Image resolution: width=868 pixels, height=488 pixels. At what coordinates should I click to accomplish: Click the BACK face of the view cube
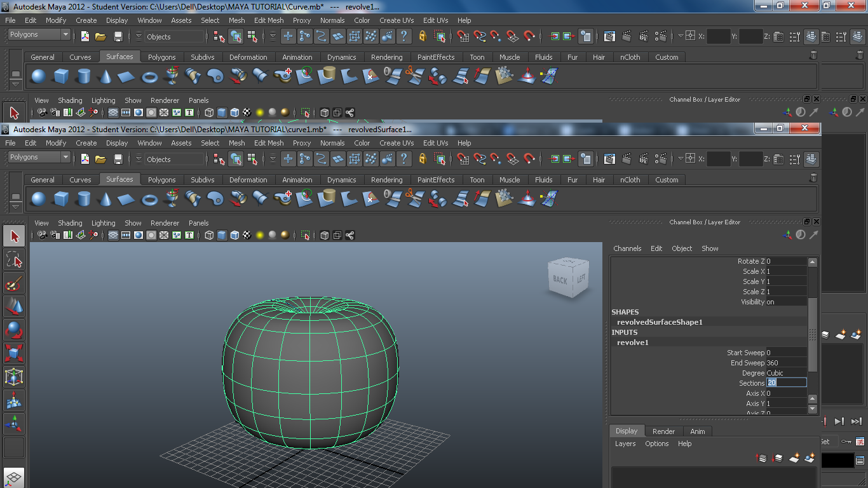coord(559,280)
